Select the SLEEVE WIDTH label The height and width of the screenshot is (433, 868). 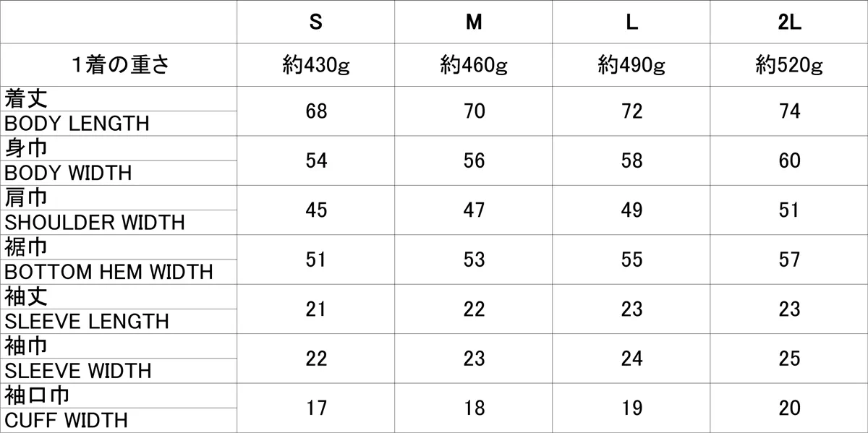click(x=78, y=372)
